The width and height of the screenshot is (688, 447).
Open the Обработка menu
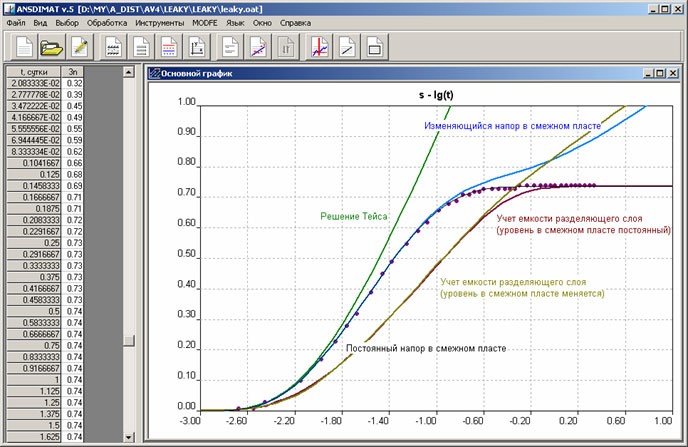click(x=107, y=23)
